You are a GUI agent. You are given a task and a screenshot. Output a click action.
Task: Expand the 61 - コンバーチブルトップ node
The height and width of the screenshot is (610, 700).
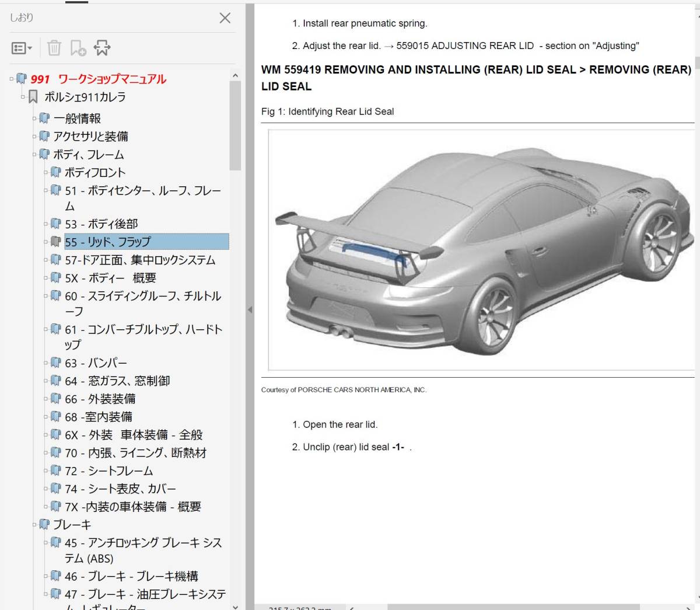point(46,329)
